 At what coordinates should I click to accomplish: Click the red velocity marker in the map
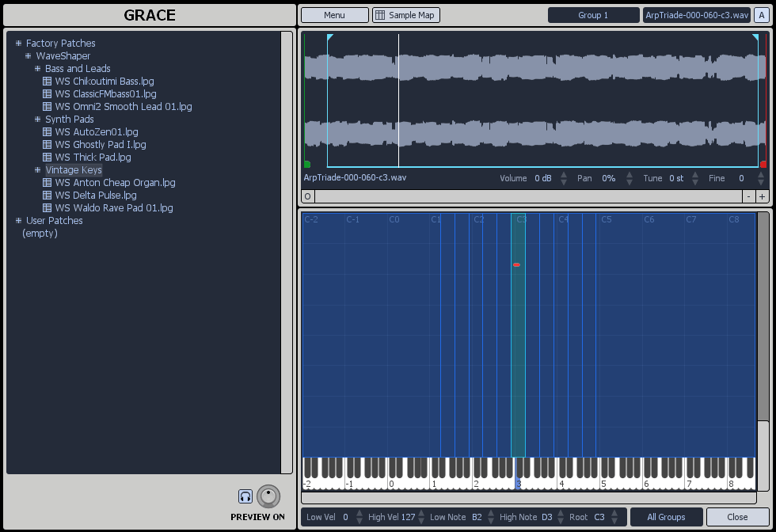click(516, 264)
